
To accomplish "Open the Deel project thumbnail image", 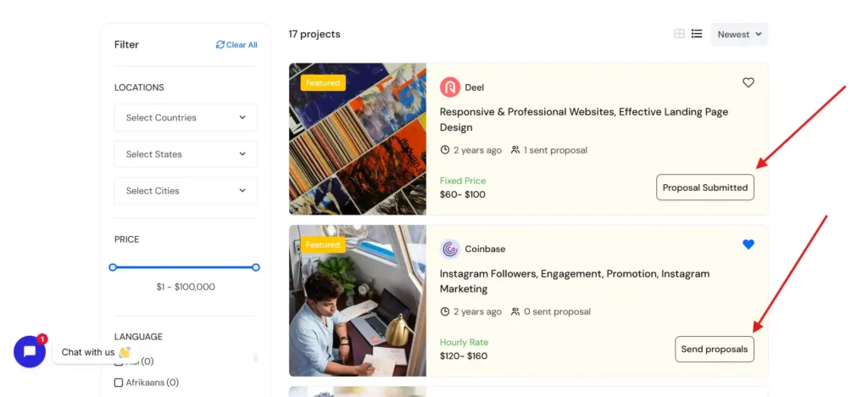I will (x=357, y=139).
